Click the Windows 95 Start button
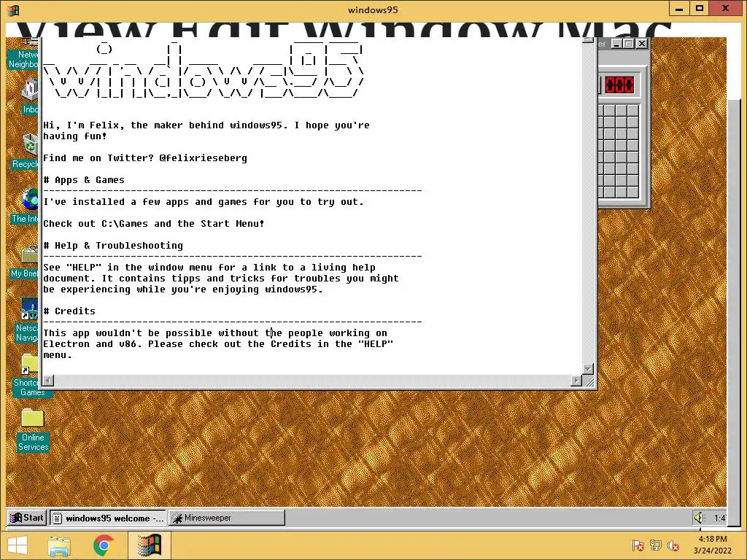The width and height of the screenshot is (747, 560). pyautogui.click(x=27, y=518)
